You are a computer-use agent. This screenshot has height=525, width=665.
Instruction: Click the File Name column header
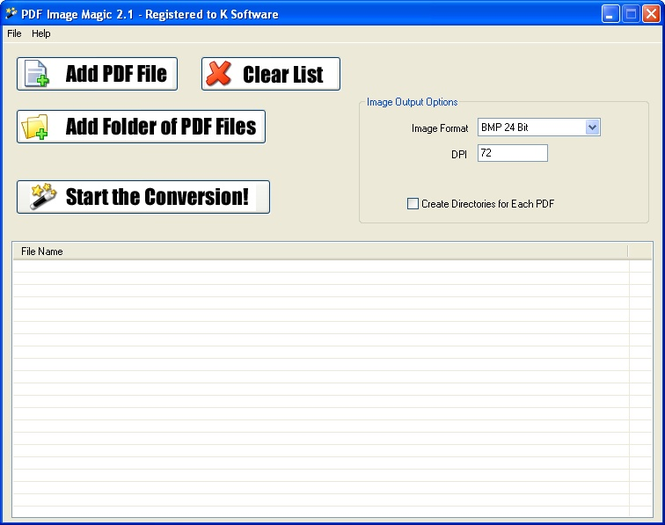[320, 251]
